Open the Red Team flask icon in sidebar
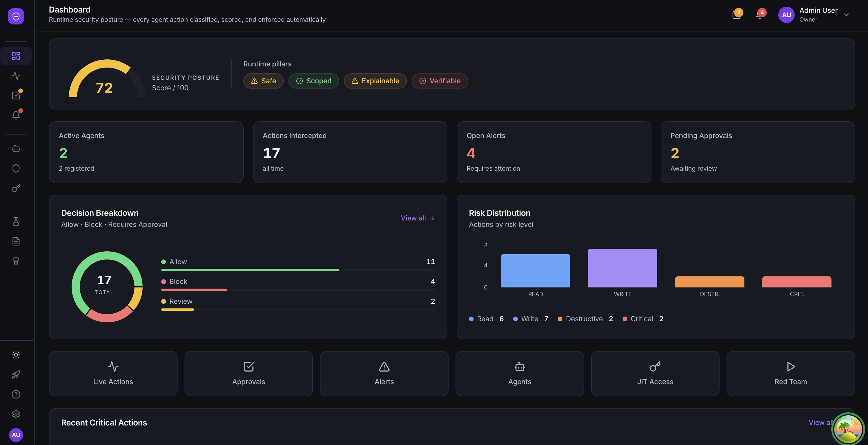The width and height of the screenshot is (868, 445). pyautogui.click(x=16, y=221)
